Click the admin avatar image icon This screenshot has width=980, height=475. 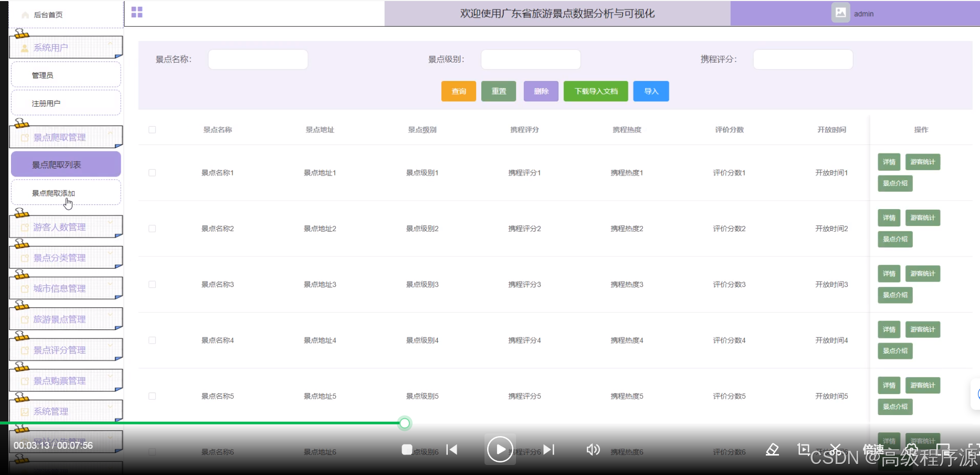(840, 13)
